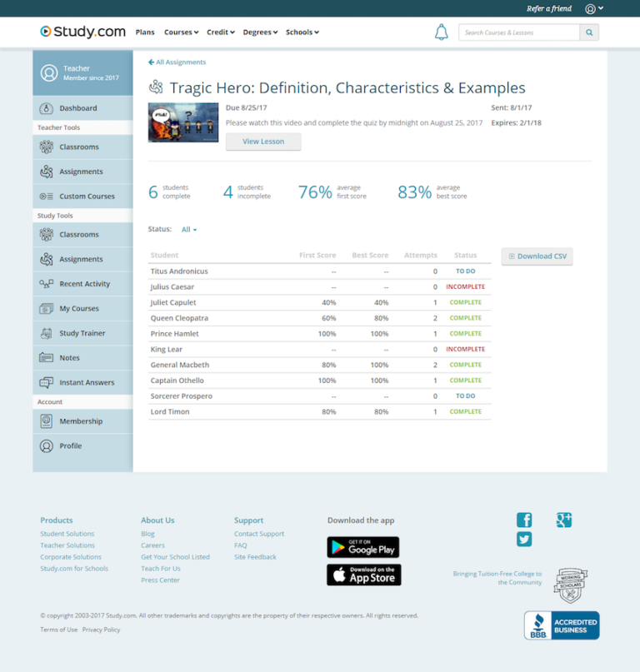
Task: Expand the Degrees menu
Action: click(260, 32)
